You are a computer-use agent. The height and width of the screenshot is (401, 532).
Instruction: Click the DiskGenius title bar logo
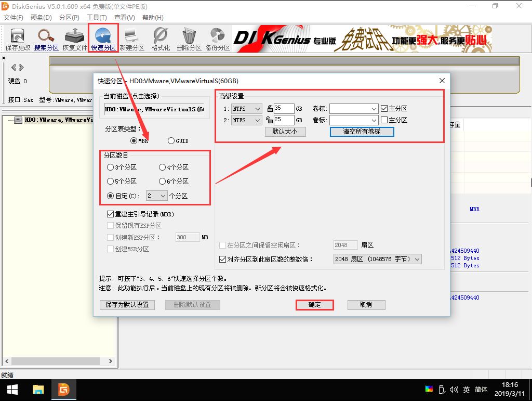[x=5, y=6]
